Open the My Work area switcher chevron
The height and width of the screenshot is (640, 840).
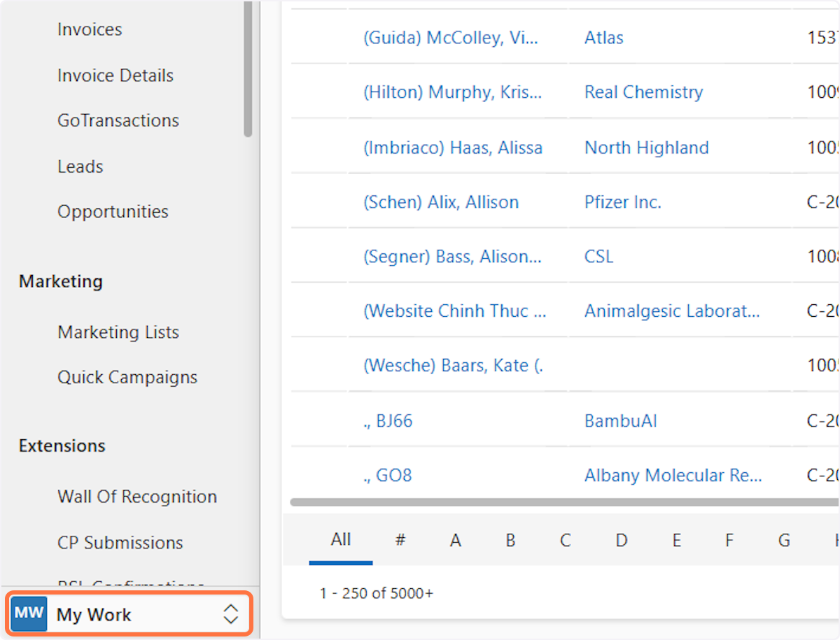(230, 614)
